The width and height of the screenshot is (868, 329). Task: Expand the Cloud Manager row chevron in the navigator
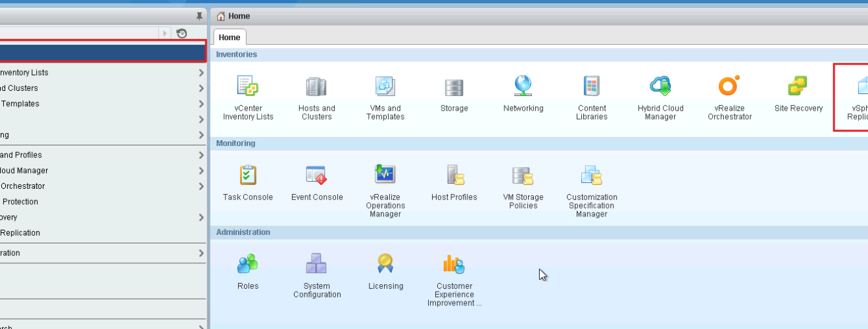pos(201,171)
